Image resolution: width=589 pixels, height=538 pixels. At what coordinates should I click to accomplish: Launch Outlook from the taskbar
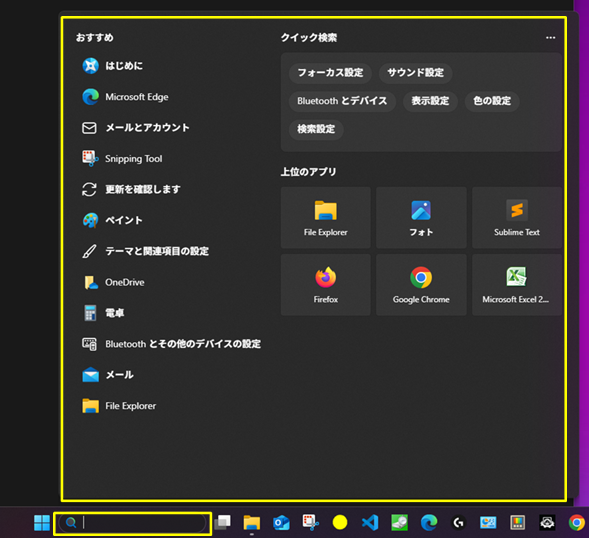tap(281, 523)
